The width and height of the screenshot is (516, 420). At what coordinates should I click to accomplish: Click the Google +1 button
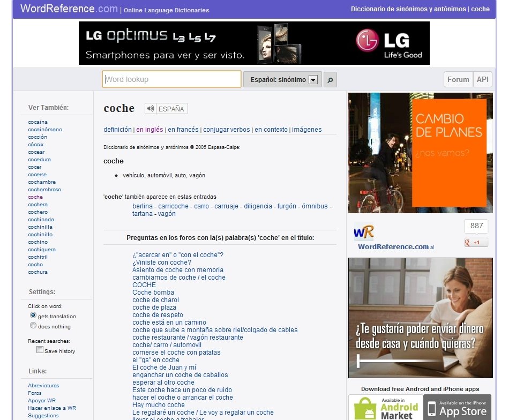click(476, 242)
